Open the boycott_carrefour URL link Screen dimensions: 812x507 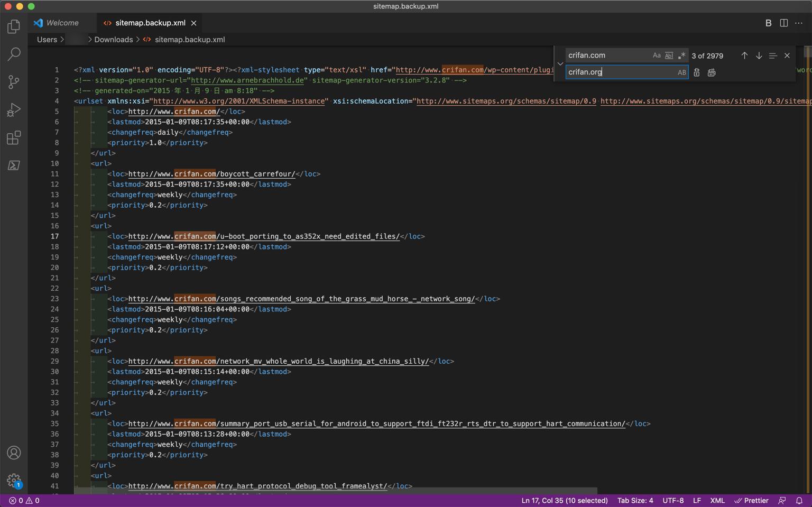(x=211, y=174)
